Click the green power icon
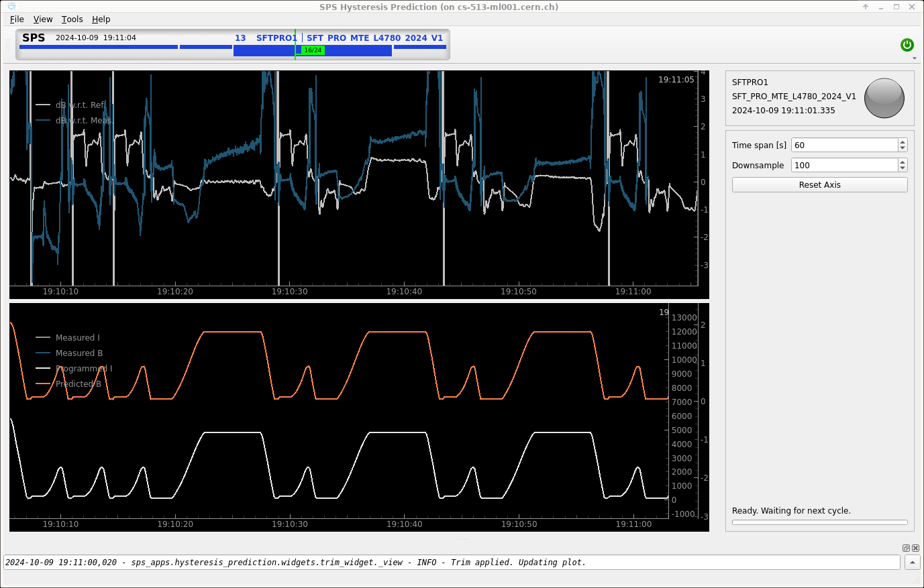The image size is (924, 588). tap(907, 45)
